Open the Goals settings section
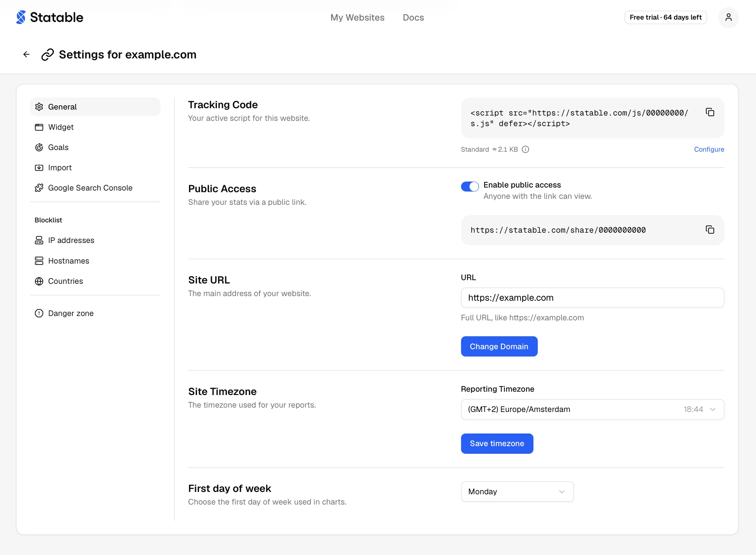 coord(95,147)
